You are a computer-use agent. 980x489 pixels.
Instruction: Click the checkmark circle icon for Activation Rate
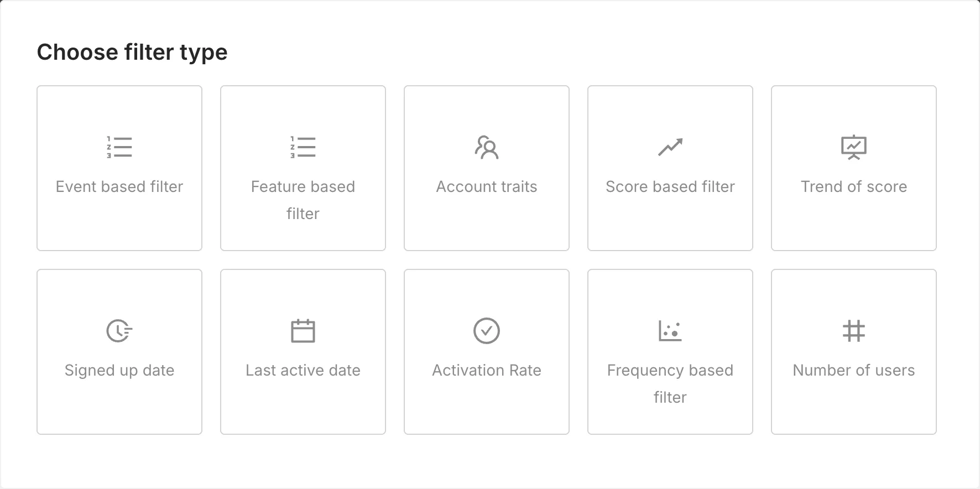click(487, 331)
